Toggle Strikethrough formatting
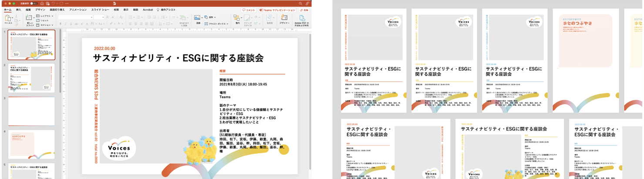The image size is (644, 179). pyautogui.click(x=76, y=24)
